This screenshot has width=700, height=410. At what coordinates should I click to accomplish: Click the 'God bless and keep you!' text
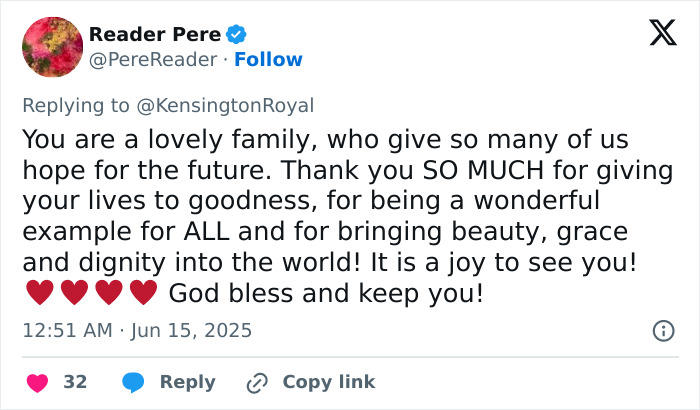point(326,294)
